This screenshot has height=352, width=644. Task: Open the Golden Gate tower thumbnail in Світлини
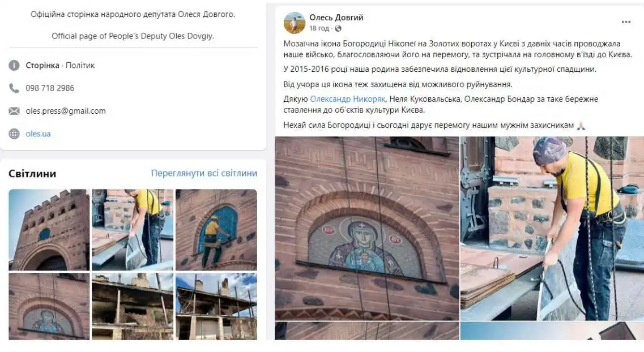coord(49,230)
